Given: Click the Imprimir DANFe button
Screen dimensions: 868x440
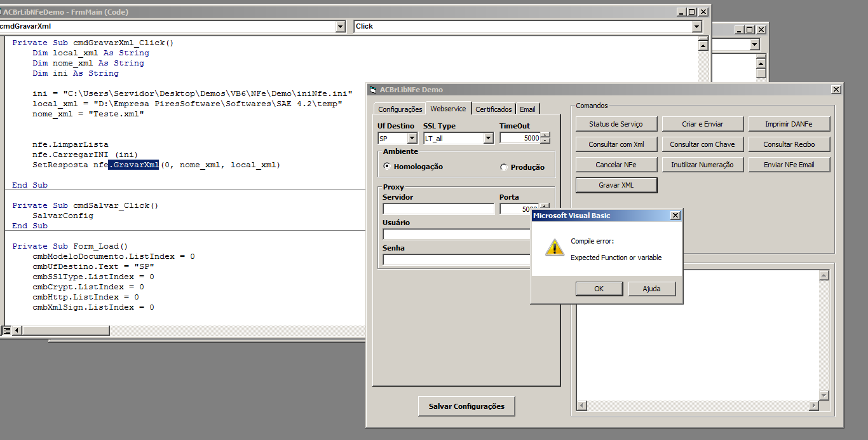Looking at the screenshot, I should point(789,124).
